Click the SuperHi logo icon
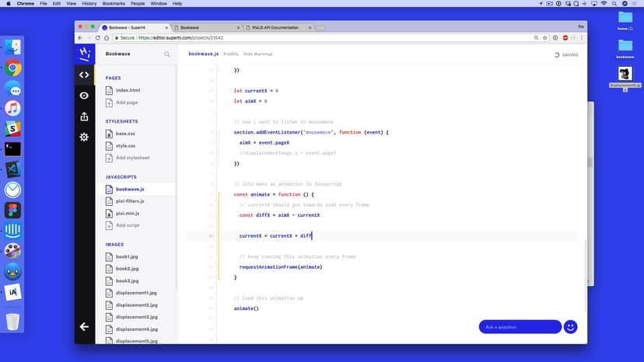The image size is (644, 362). (x=84, y=54)
